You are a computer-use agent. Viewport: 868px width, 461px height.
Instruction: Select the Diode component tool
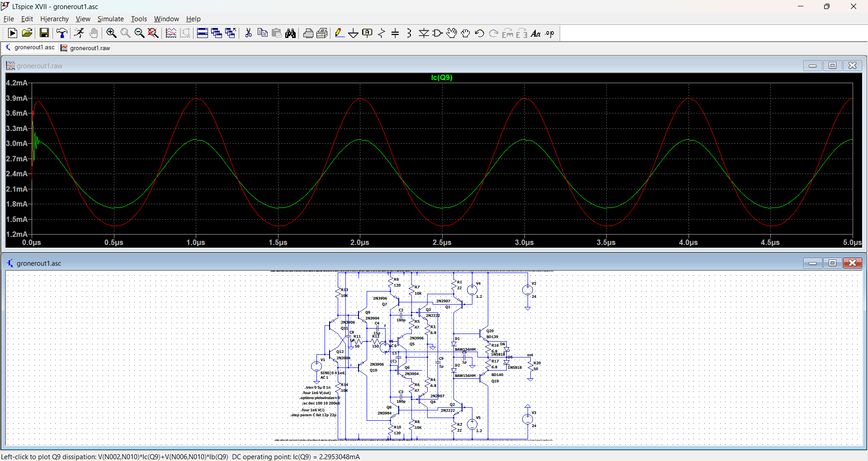click(424, 33)
